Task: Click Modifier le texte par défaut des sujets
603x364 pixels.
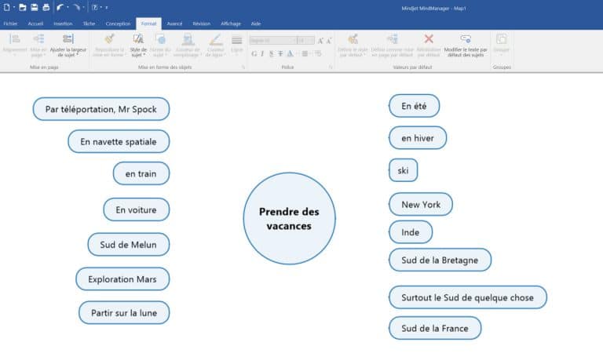Action: point(466,45)
